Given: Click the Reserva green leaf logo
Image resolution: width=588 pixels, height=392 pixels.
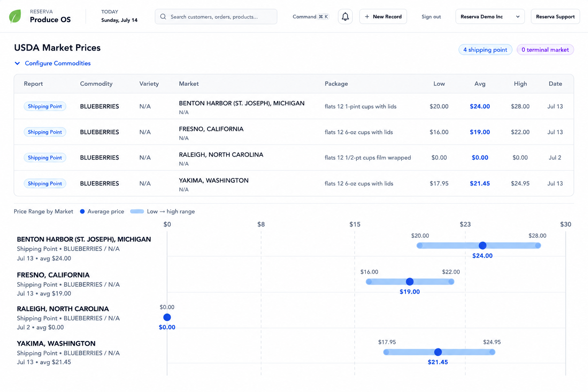Looking at the screenshot, I should (x=15, y=16).
